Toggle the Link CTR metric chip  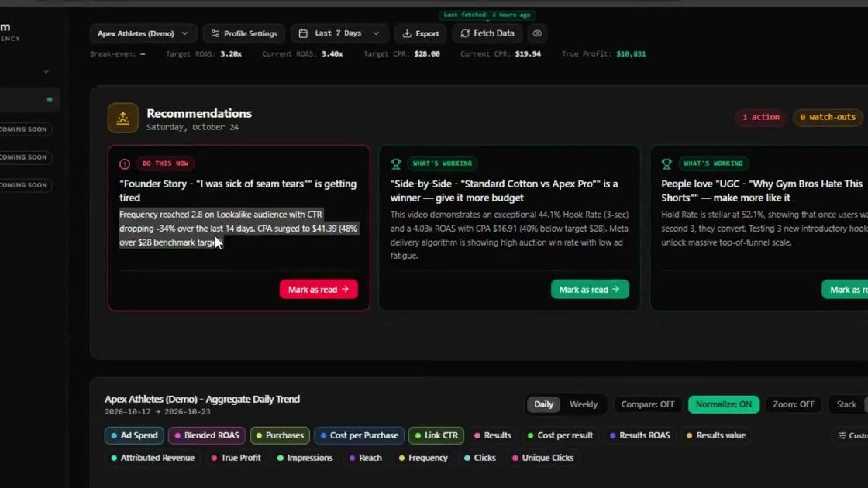pyautogui.click(x=436, y=435)
